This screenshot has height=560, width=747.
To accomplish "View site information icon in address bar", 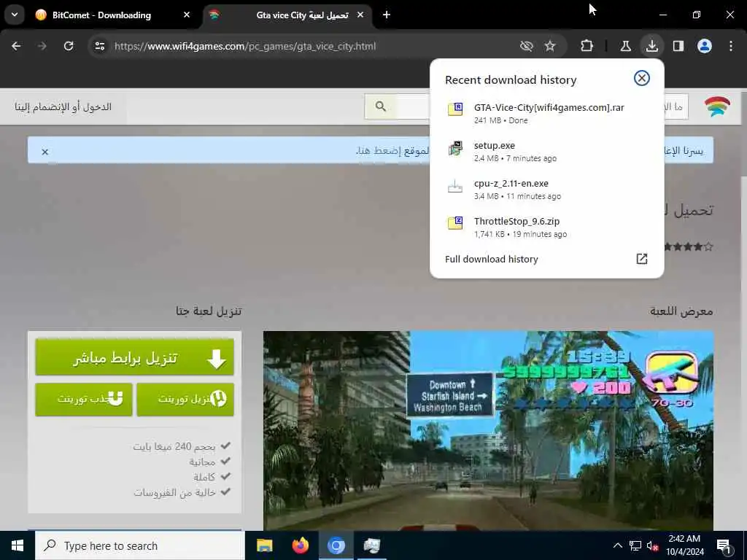I will click(x=99, y=46).
